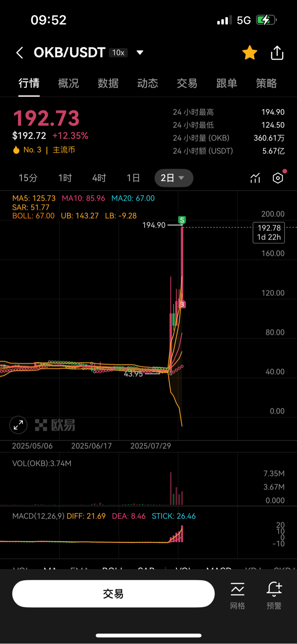The image size is (297, 644).
Task: Tap the pink B buy marker
Action: tap(182, 304)
